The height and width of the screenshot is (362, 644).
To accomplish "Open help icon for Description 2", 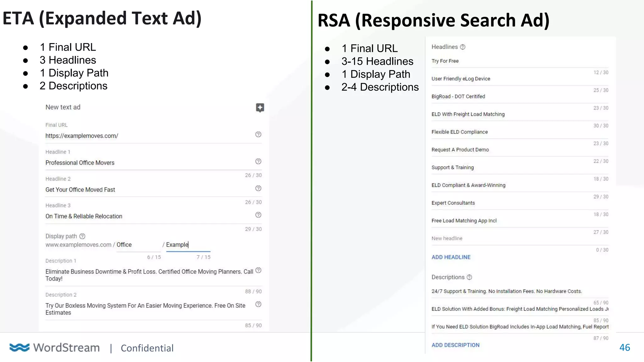I will [258, 304].
